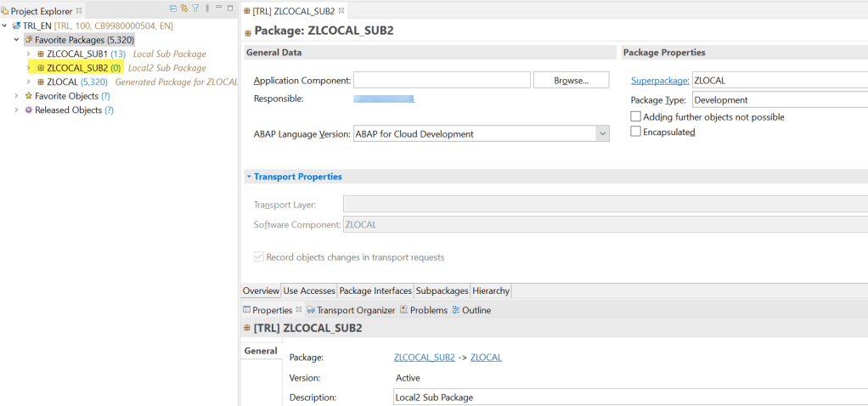Click the Browse... button

coord(571,81)
